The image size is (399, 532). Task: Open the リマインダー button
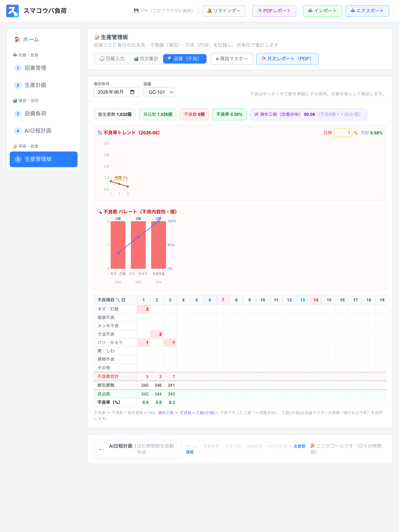pyautogui.click(x=224, y=11)
